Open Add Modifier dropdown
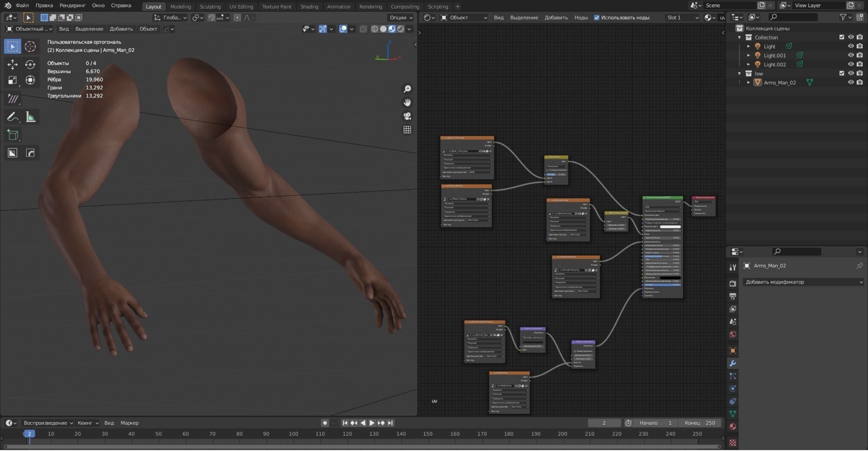Screen dimensions: 868x451 [x=804, y=282]
